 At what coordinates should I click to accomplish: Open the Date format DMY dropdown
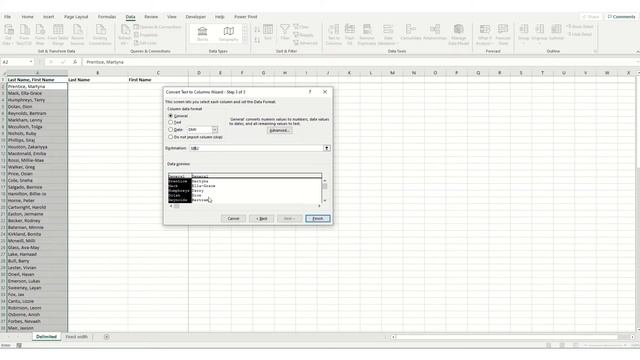[215, 129]
